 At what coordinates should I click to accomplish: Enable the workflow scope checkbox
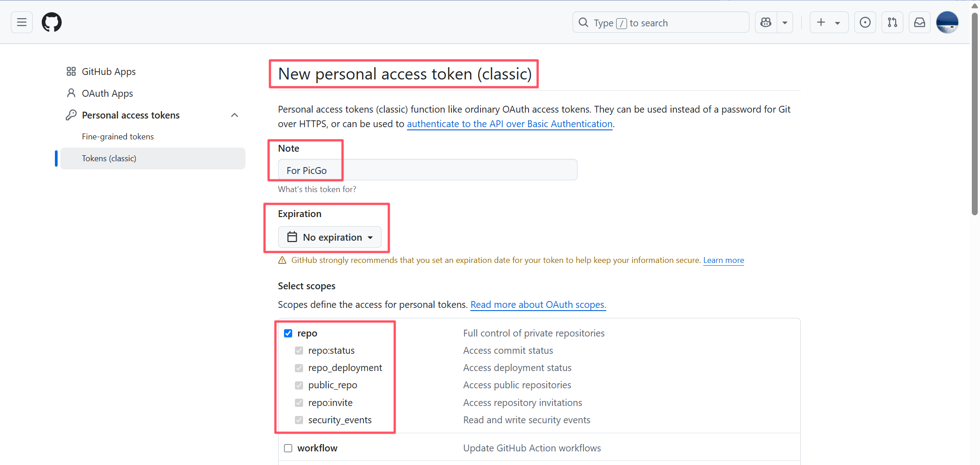[288, 448]
